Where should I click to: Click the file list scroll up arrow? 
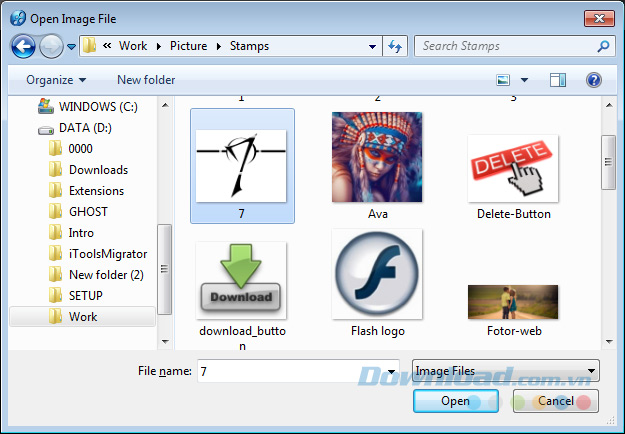click(x=609, y=105)
